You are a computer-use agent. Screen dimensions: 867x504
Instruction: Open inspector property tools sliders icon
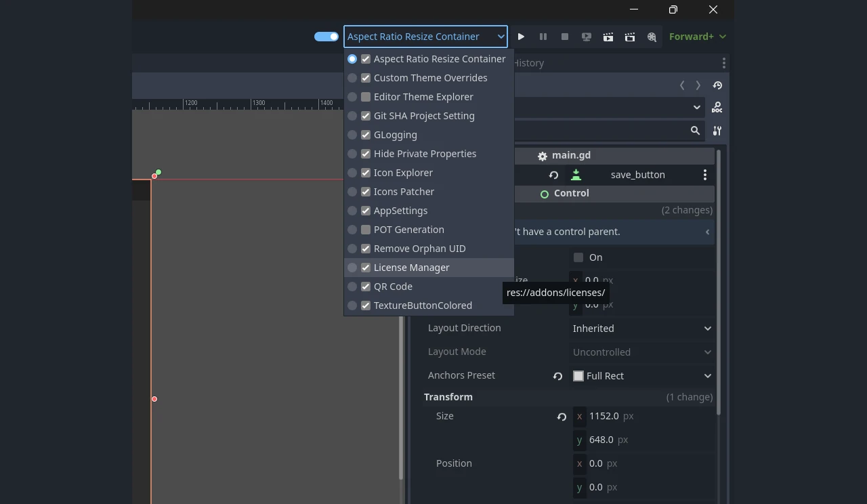point(717,131)
